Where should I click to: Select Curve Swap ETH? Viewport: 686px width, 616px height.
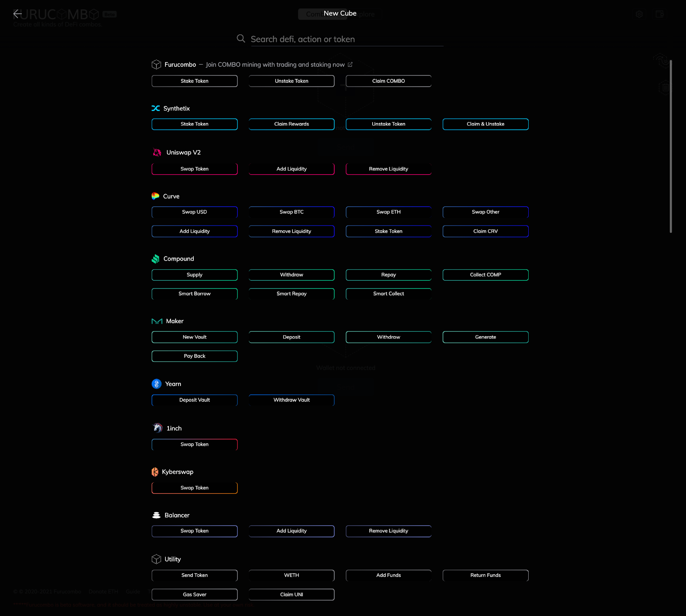coord(388,212)
